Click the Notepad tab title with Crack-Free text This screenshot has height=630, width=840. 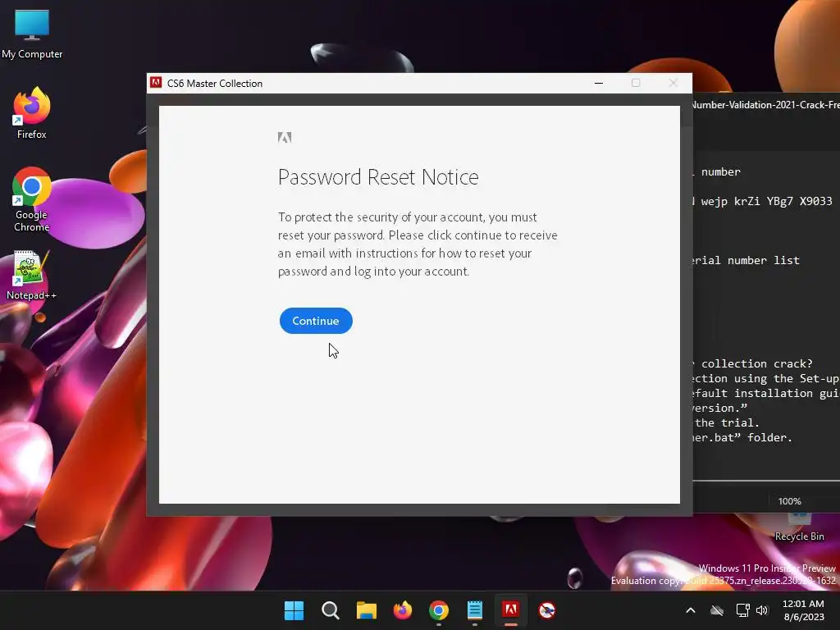(x=766, y=105)
